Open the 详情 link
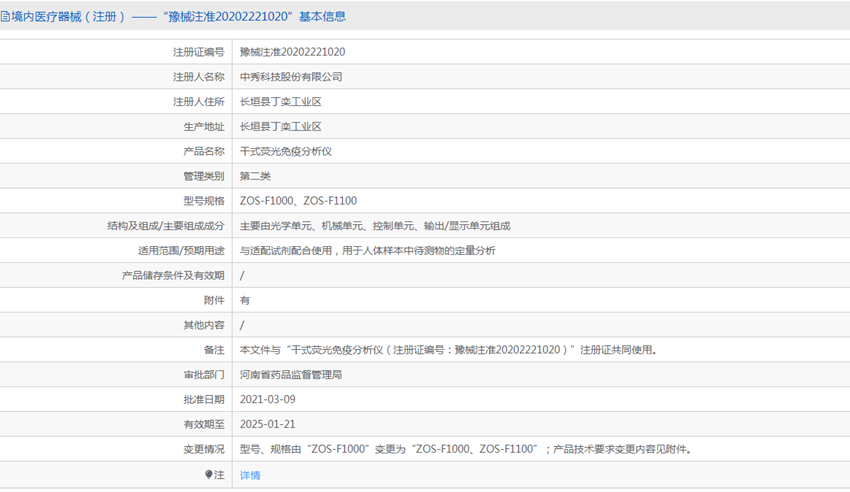Screen dimensions: 850x492 point(250,475)
